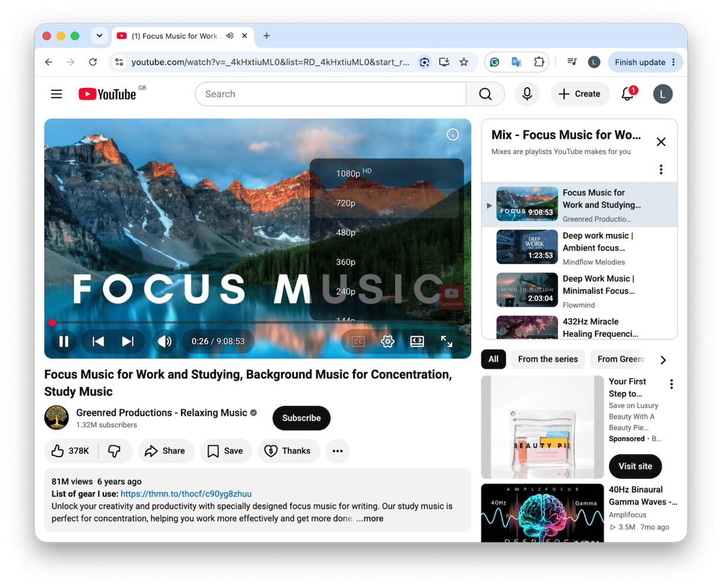Image resolution: width=722 pixels, height=588 pixels.
Task: Show more filter chips with arrow
Action: click(663, 360)
